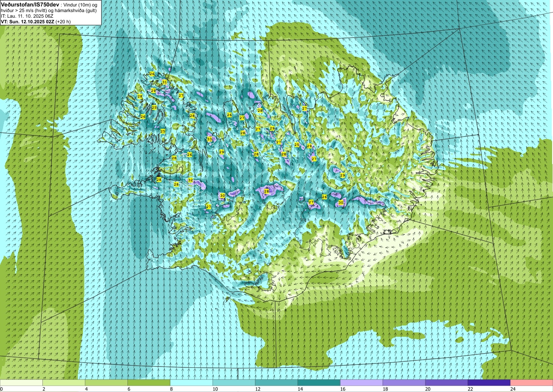Click the yellow gust label 32
The width and height of the screenshot is (553, 392).
tap(191, 180)
